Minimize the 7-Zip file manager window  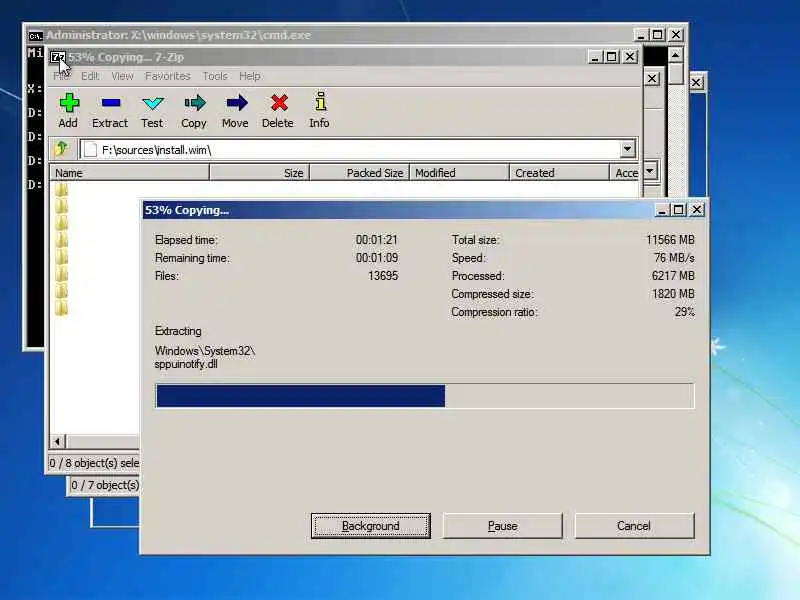pyautogui.click(x=595, y=57)
